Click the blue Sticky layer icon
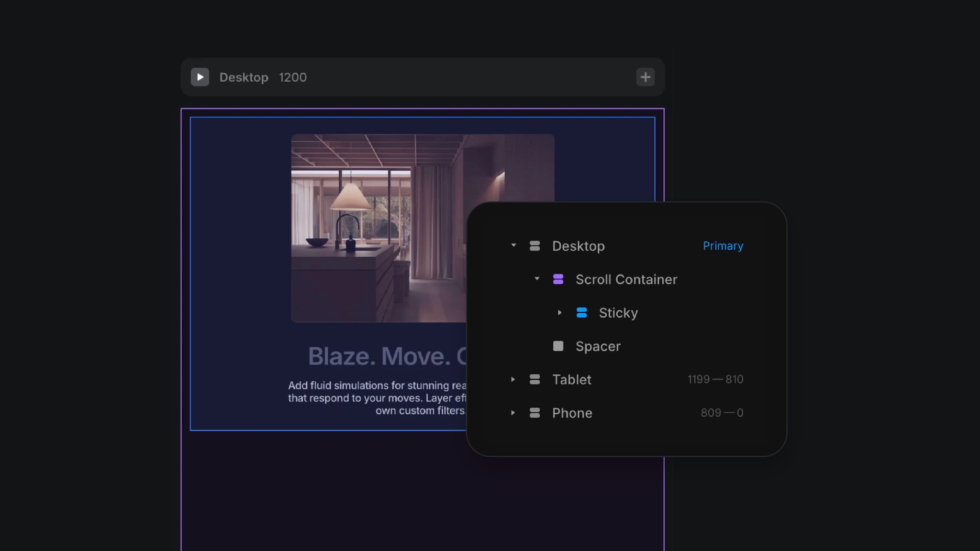Screen dimensions: 980x551 pyautogui.click(x=581, y=313)
